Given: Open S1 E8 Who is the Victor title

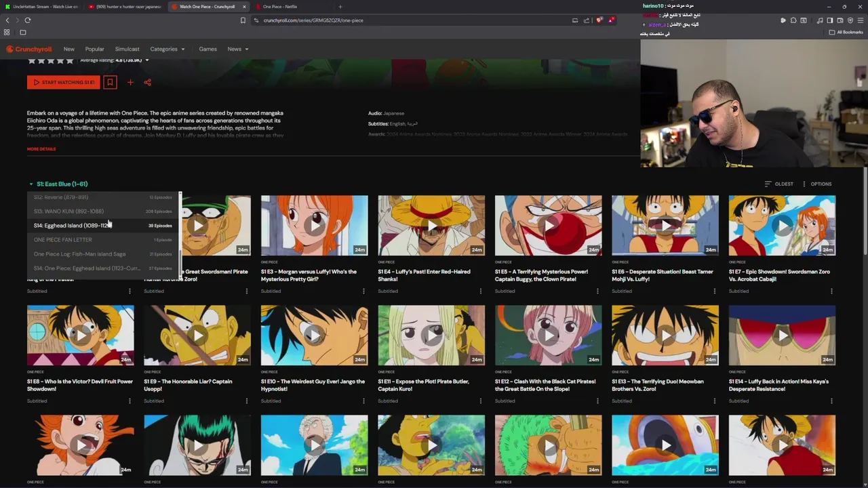Looking at the screenshot, I should click(80, 385).
